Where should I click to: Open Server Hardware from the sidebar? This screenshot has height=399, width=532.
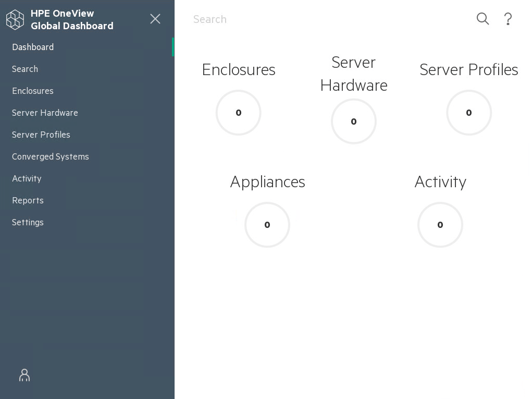click(x=45, y=113)
